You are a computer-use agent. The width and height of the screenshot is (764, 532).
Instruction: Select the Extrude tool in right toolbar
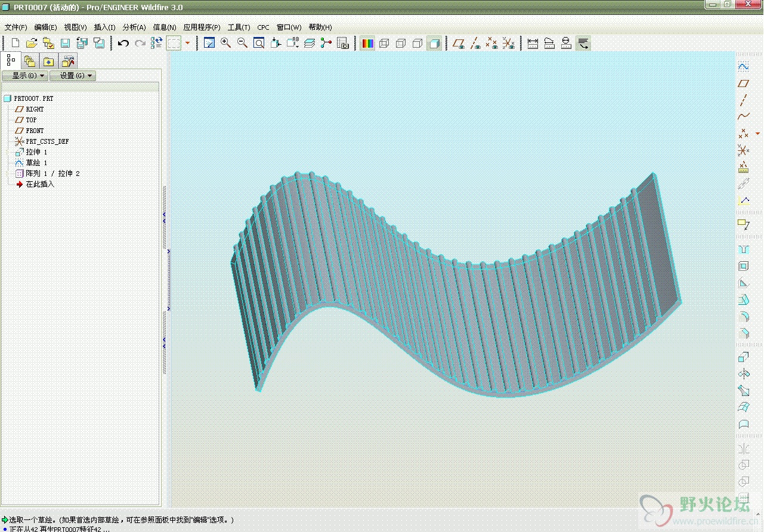pyautogui.click(x=743, y=357)
